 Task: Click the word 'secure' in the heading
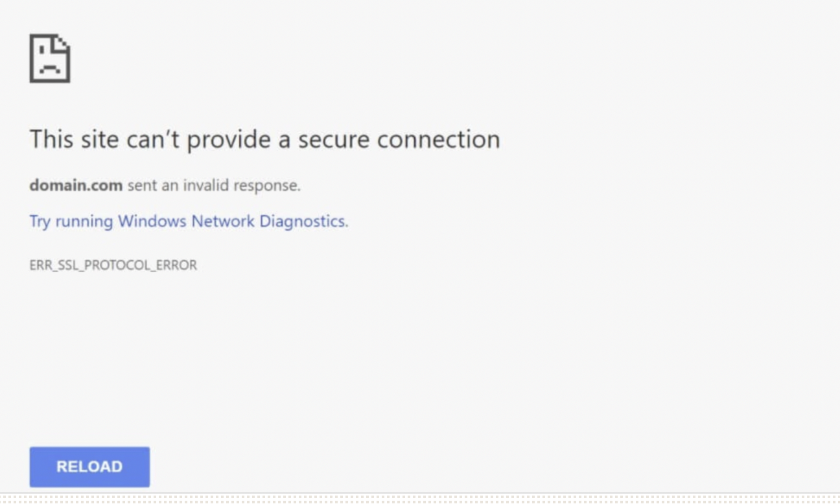pyautogui.click(x=334, y=139)
